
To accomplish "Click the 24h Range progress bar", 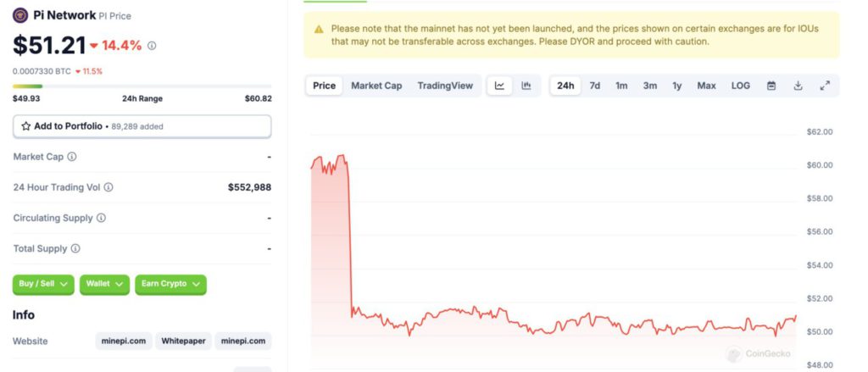I will 142,86.
